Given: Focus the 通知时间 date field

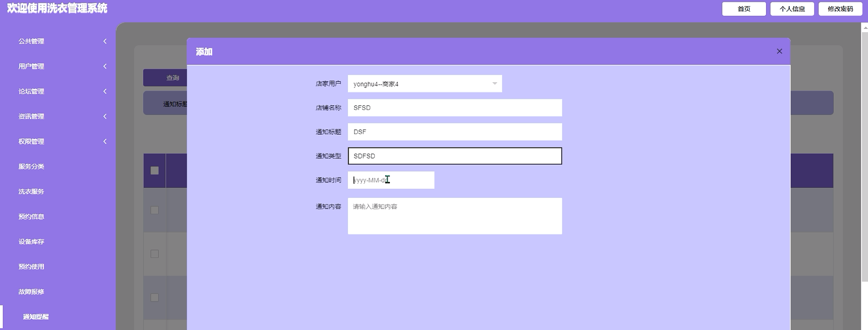Looking at the screenshot, I should [x=391, y=180].
